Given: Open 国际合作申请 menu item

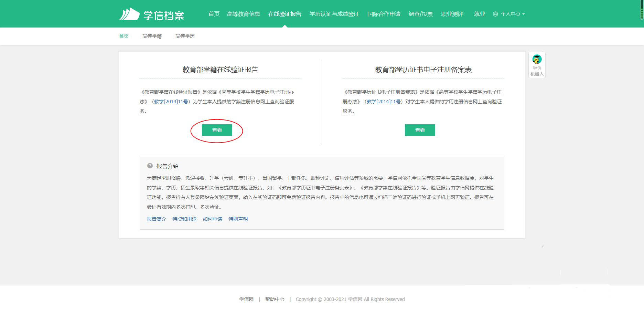Looking at the screenshot, I should point(384,14).
